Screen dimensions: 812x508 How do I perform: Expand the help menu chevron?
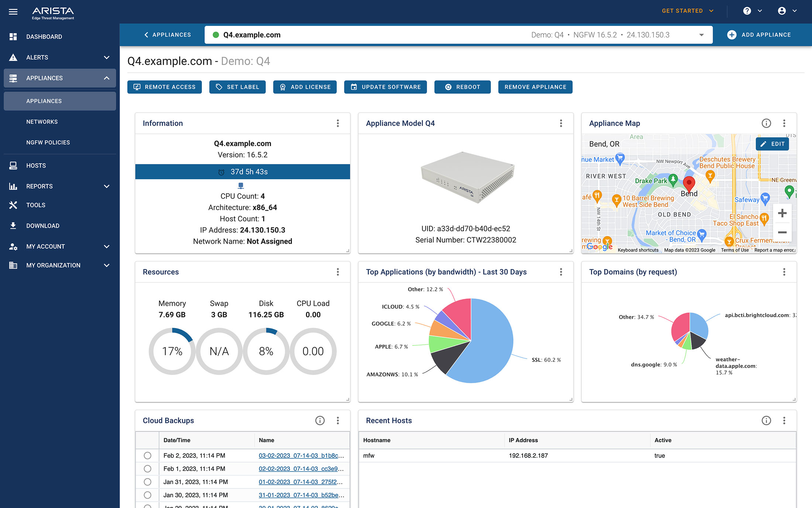[760, 11]
